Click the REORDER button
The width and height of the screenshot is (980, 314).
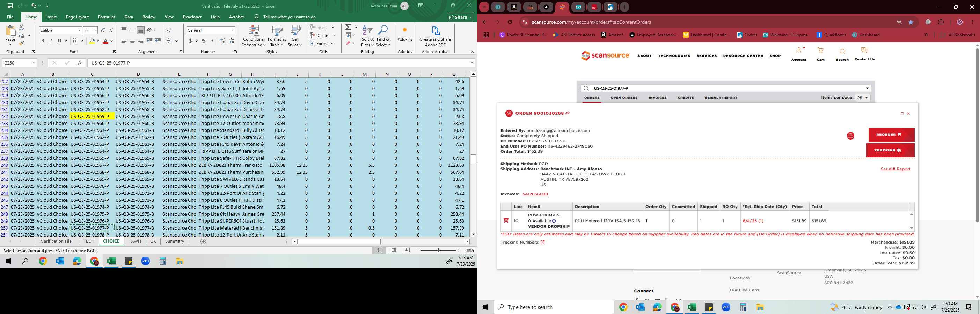(891, 135)
